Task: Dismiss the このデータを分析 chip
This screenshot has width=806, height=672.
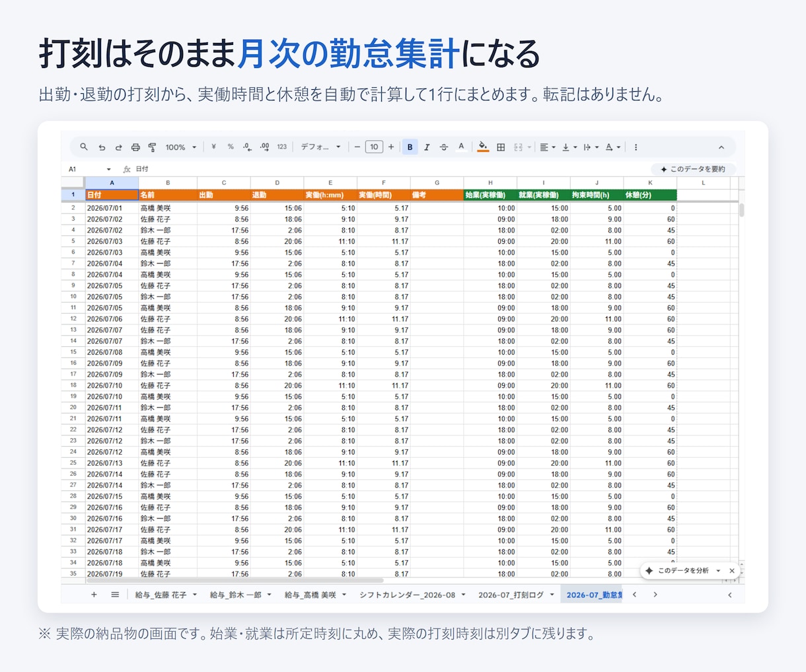Action: tap(732, 570)
